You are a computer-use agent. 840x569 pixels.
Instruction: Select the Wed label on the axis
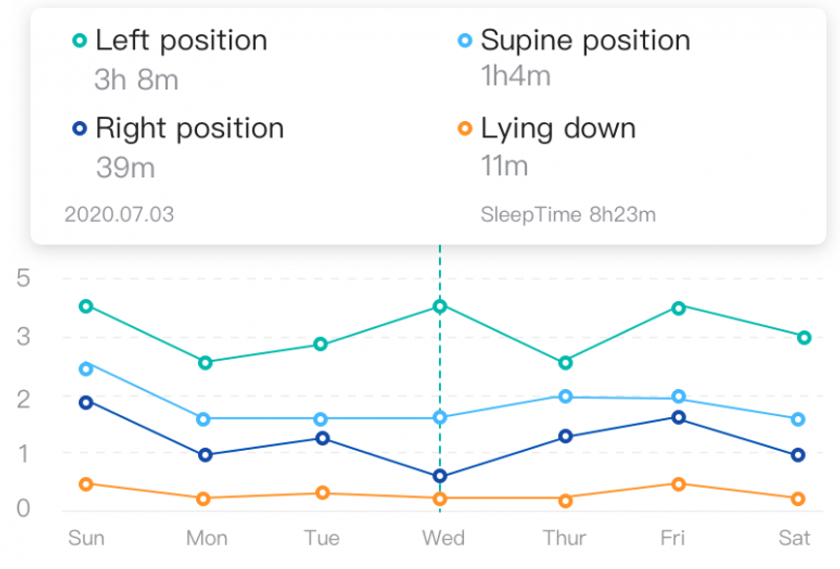tap(443, 538)
